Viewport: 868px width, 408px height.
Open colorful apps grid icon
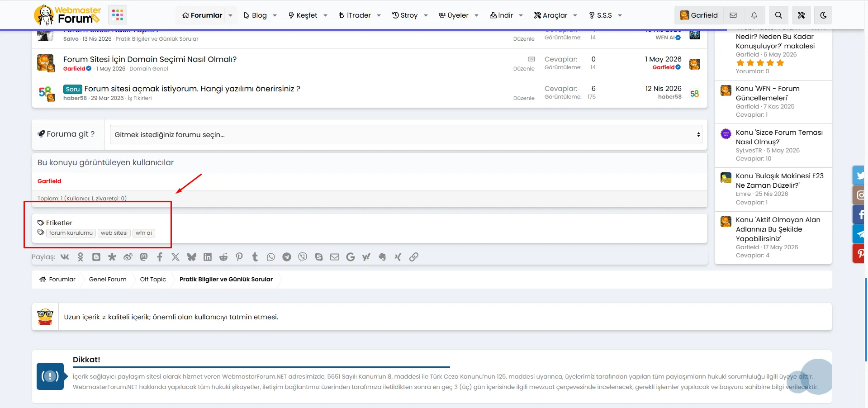118,15
